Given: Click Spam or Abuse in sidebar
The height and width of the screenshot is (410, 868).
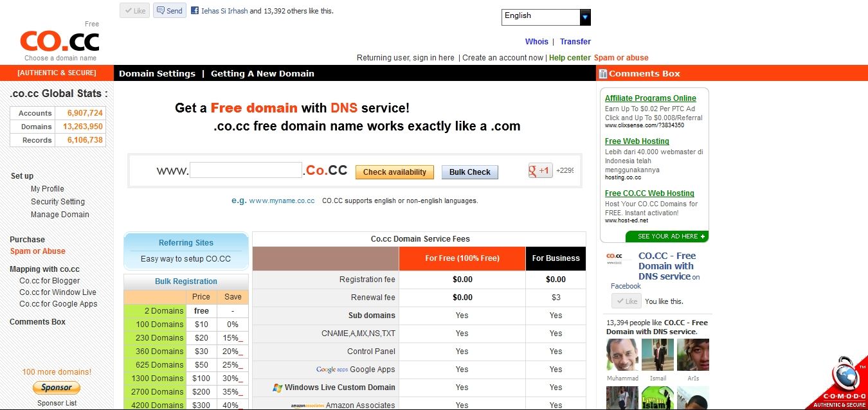Looking at the screenshot, I should [37, 251].
